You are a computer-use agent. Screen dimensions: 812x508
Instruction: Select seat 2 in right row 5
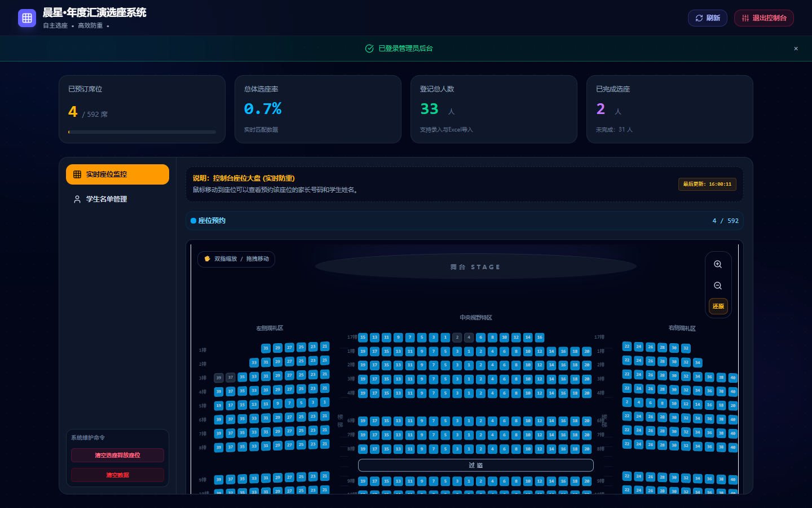click(627, 402)
